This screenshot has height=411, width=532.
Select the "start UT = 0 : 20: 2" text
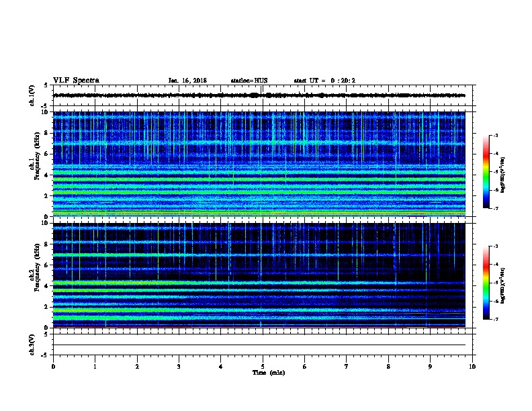tap(324, 81)
